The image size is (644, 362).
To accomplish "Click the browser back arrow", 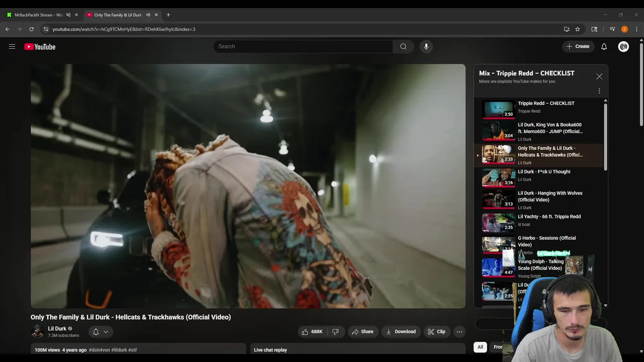I will pyautogui.click(x=8, y=29).
